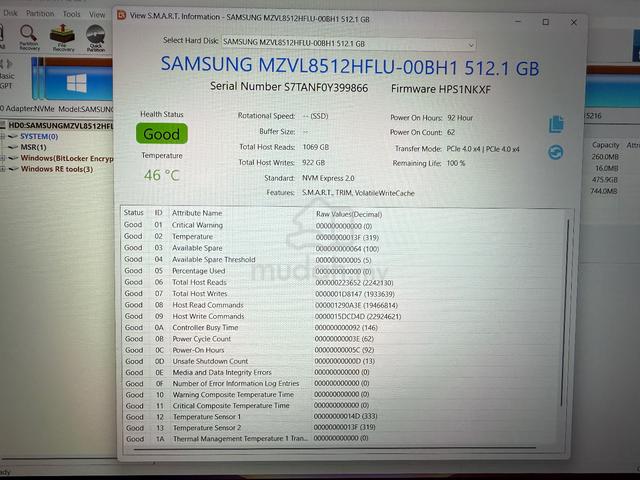
Task: Click the Transfer Mode PCIe 4.0 x4 value
Action: (x=482, y=149)
